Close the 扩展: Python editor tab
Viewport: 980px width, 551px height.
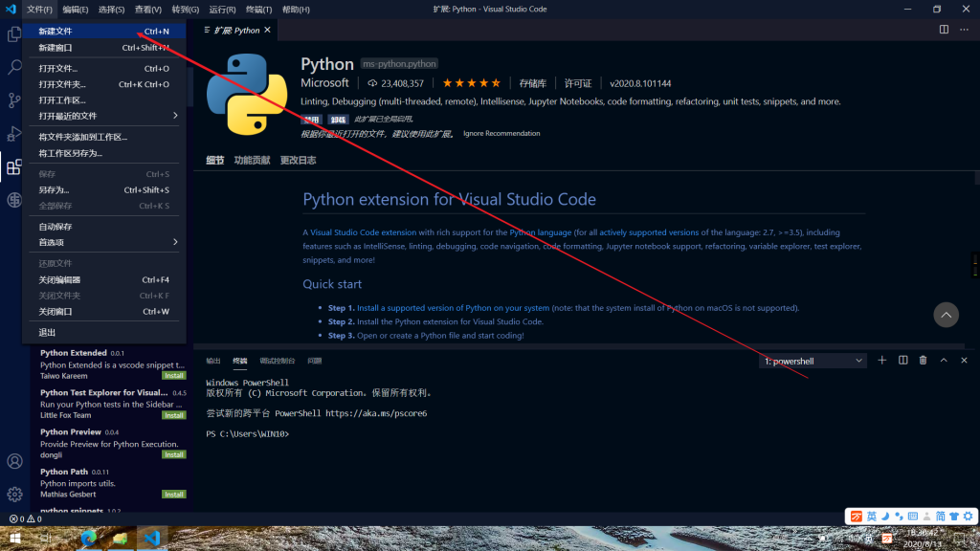coord(268,30)
